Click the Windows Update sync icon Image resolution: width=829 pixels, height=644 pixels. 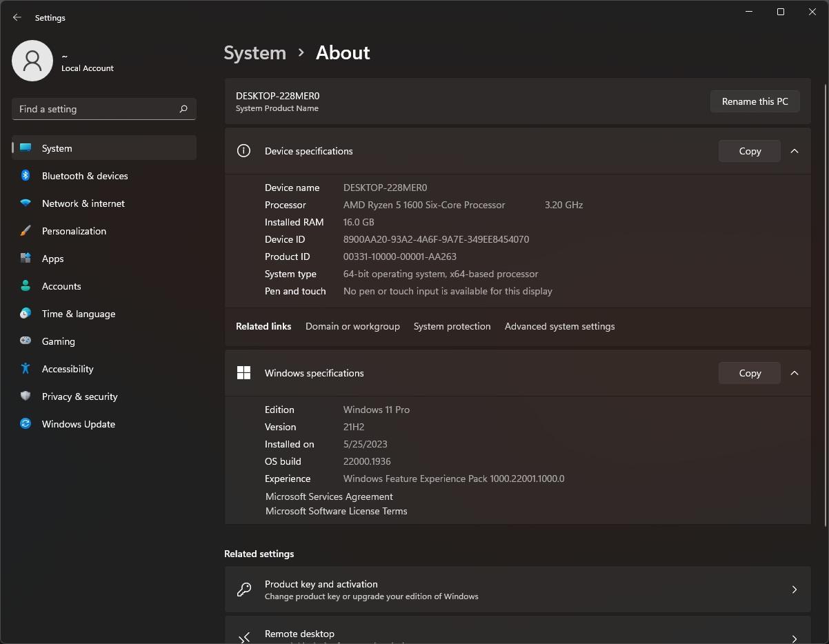pyautogui.click(x=26, y=424)
